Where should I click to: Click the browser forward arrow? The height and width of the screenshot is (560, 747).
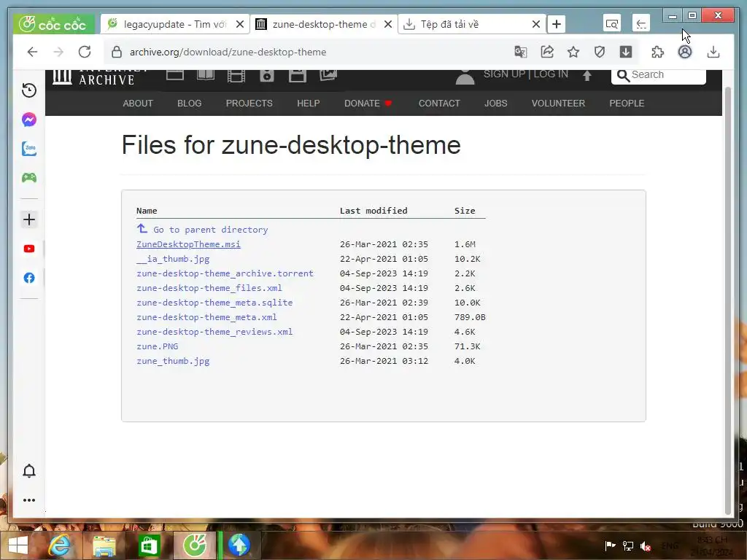point(58,52)
